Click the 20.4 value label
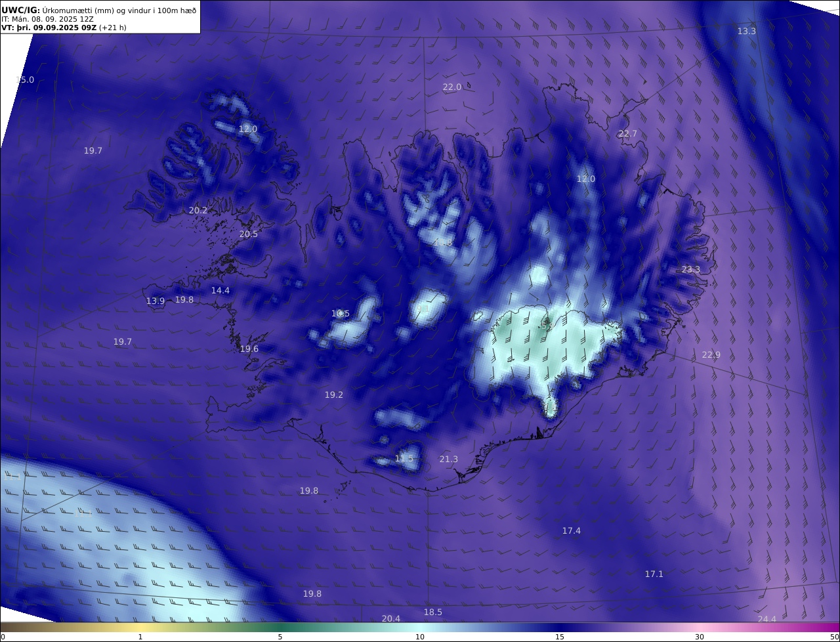840x642 pixels. click(x=391, y=619)
